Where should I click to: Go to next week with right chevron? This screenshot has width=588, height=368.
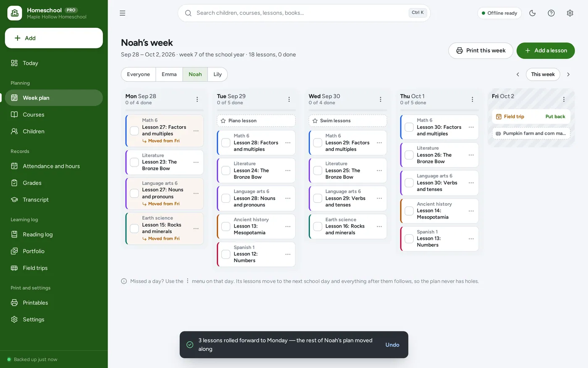tap(568, 74)
